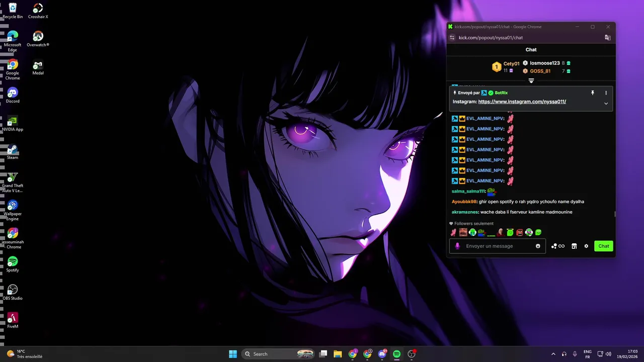
Task: Click username akramaznes in chat
Action: point(465,212)
